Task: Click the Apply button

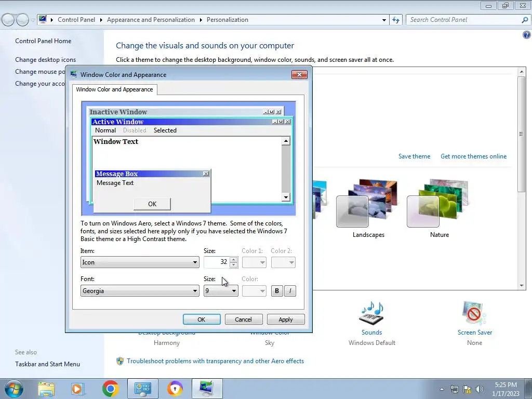Action: click(286, 320)
